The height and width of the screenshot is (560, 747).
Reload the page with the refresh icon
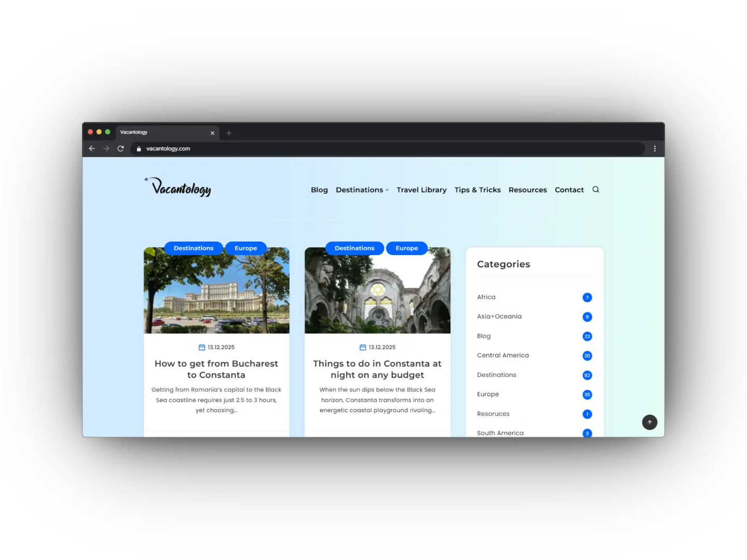(x=120, y=148)
